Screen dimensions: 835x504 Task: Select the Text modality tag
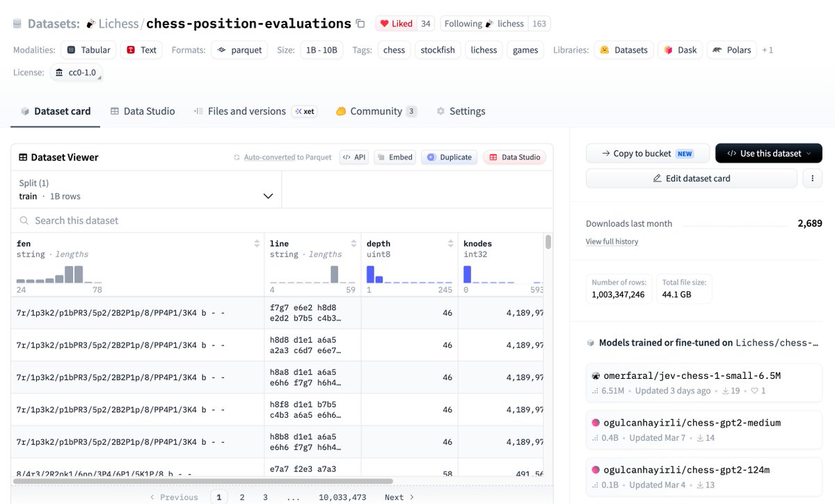[141, 50]
